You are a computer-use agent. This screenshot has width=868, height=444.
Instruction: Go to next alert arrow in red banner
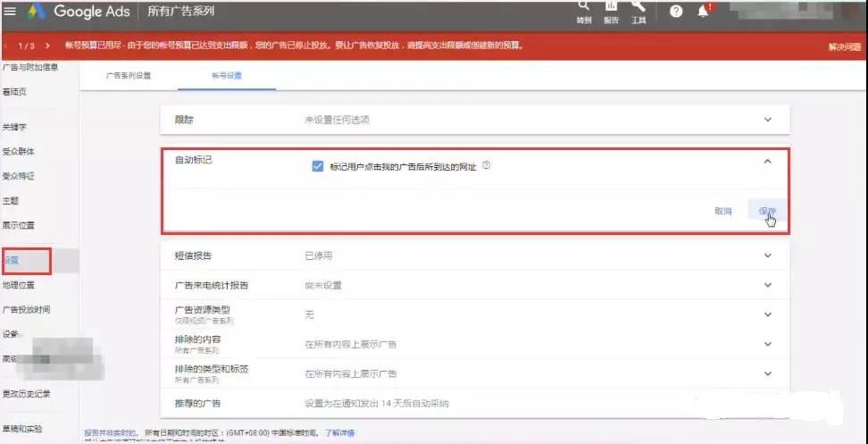point(48,46)
